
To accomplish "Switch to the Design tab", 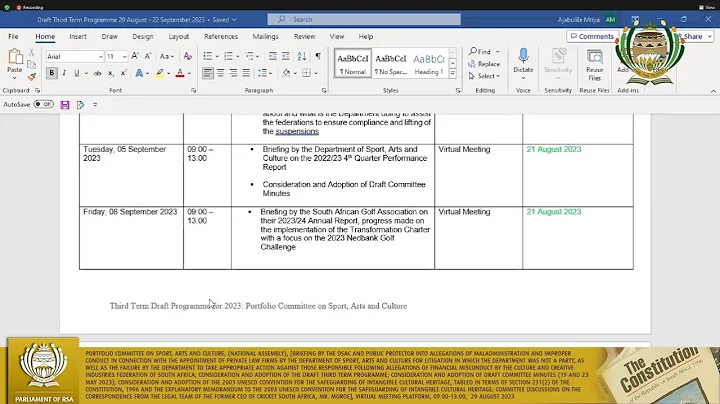I will (143, 36).
